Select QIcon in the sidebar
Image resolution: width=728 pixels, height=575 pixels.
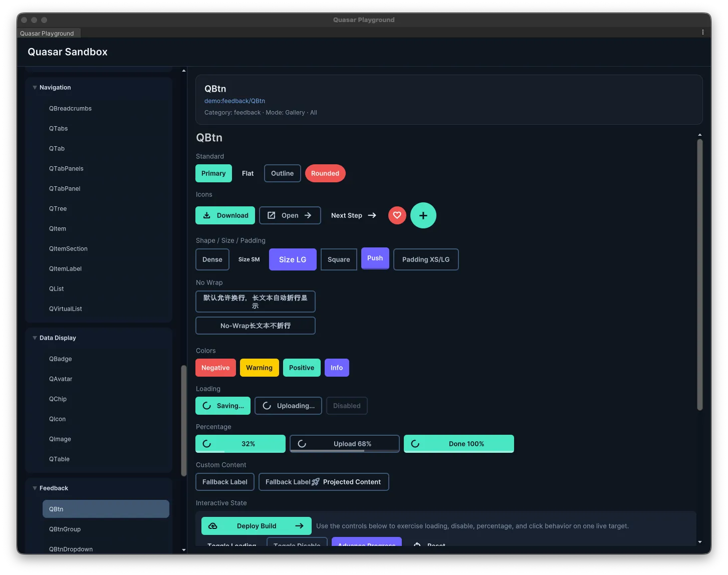pos(106,419)
